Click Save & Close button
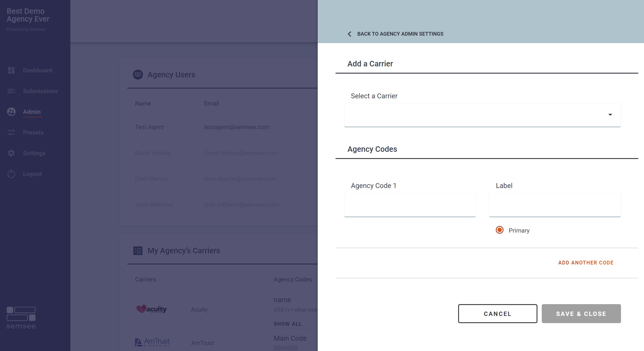Viewport: 644px width, 351px height. 581,314
